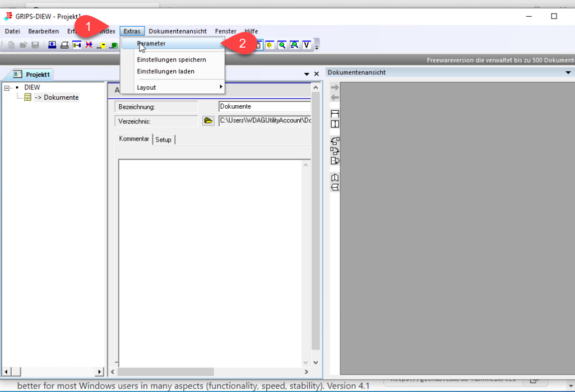
Task: Choose Parameter from the Extras menu
Action: 151,43
